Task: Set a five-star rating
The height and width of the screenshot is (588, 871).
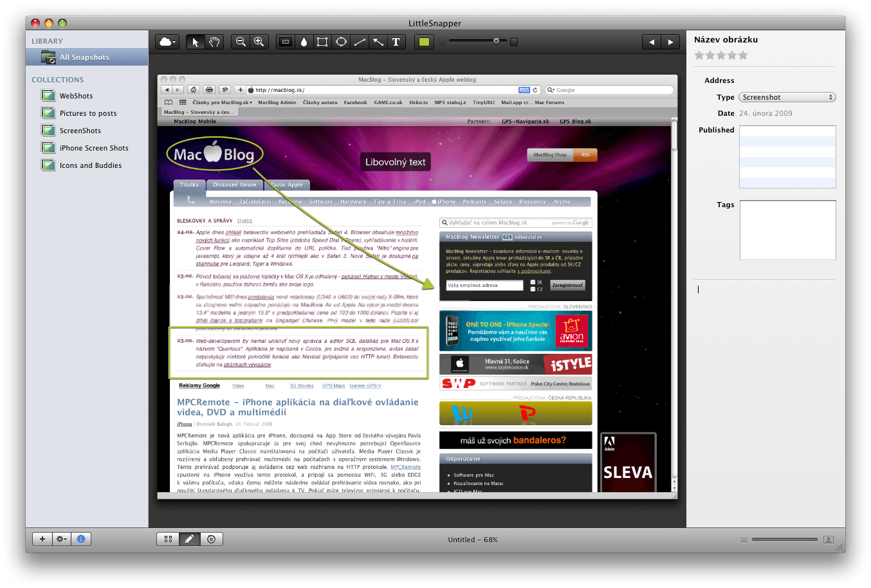Action: coord(743,55)
